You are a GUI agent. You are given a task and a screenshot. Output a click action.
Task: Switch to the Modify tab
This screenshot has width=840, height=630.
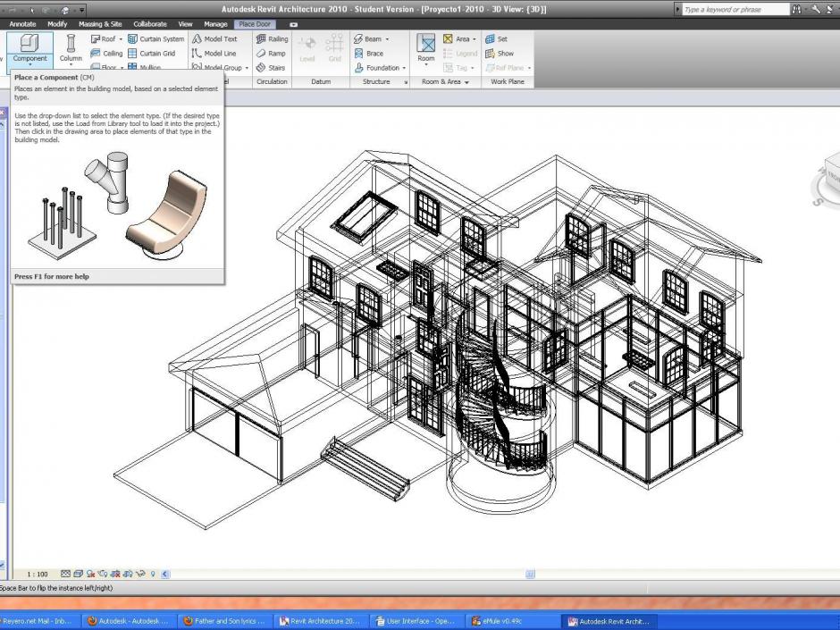coord(57,24)
